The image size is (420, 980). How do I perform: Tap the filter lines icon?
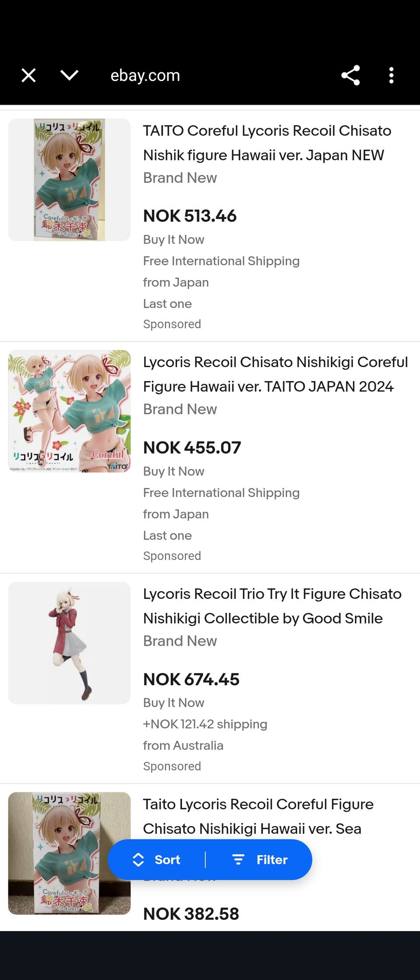(238, 860)
